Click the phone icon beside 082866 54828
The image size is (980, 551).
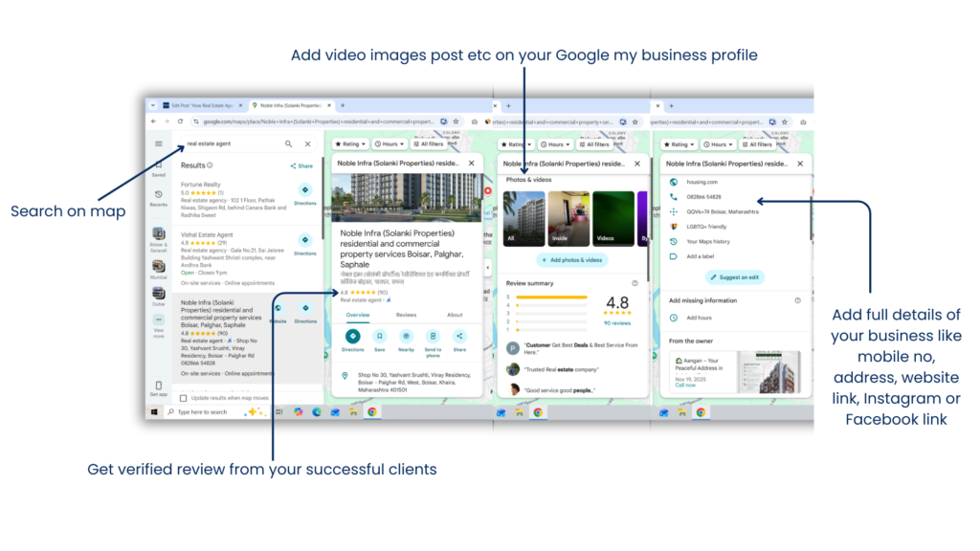673,196
